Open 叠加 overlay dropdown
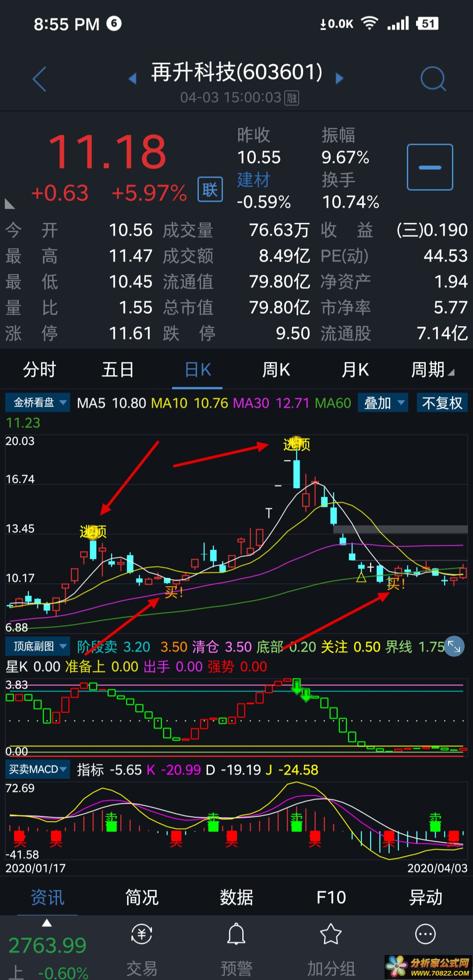 tap(383, 403)
